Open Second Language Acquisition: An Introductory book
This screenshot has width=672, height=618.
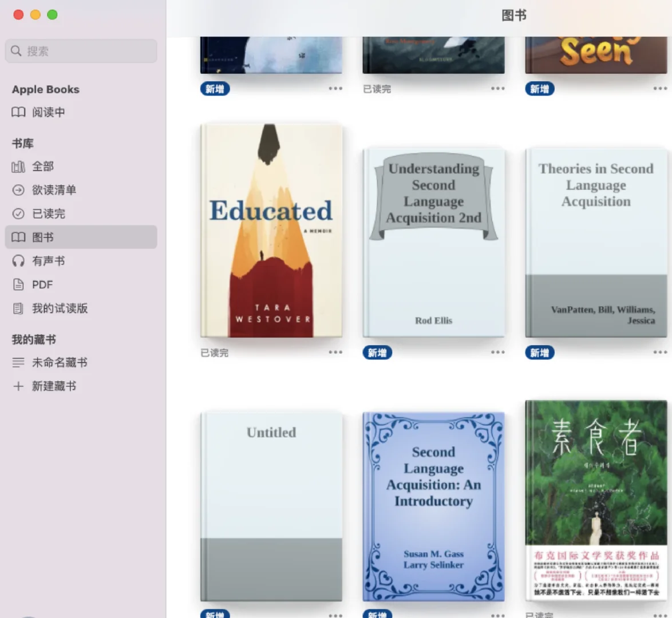(434, 506)
